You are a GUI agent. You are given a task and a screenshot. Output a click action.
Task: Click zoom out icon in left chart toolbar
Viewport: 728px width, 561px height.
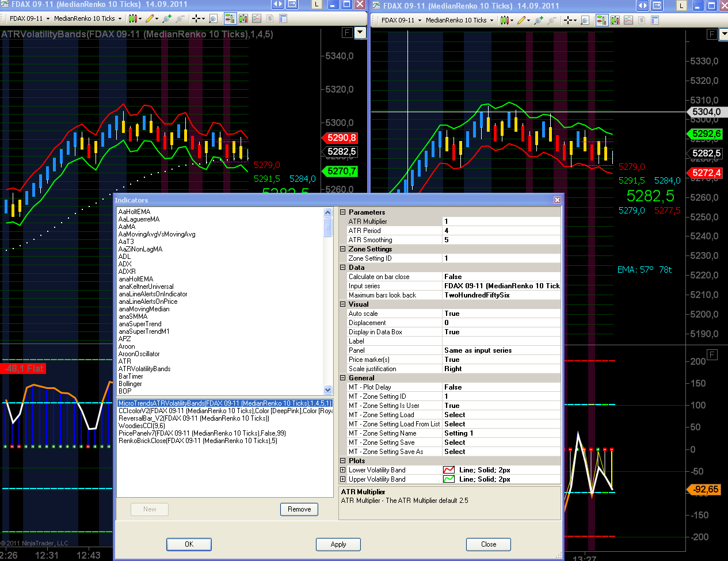180,18
